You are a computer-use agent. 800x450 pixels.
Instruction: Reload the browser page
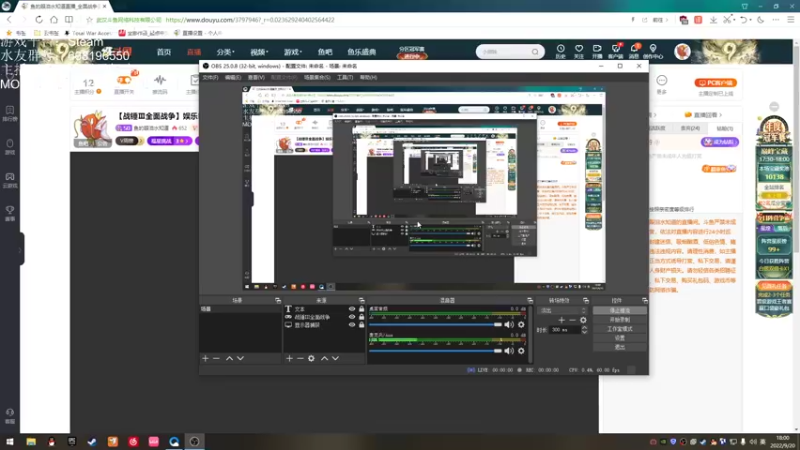[39, 19]
